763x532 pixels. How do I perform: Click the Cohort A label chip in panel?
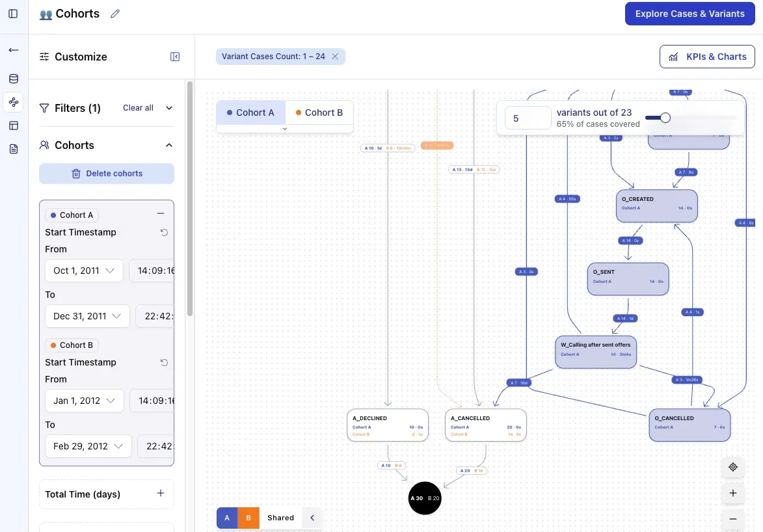(x=72, y=215)
